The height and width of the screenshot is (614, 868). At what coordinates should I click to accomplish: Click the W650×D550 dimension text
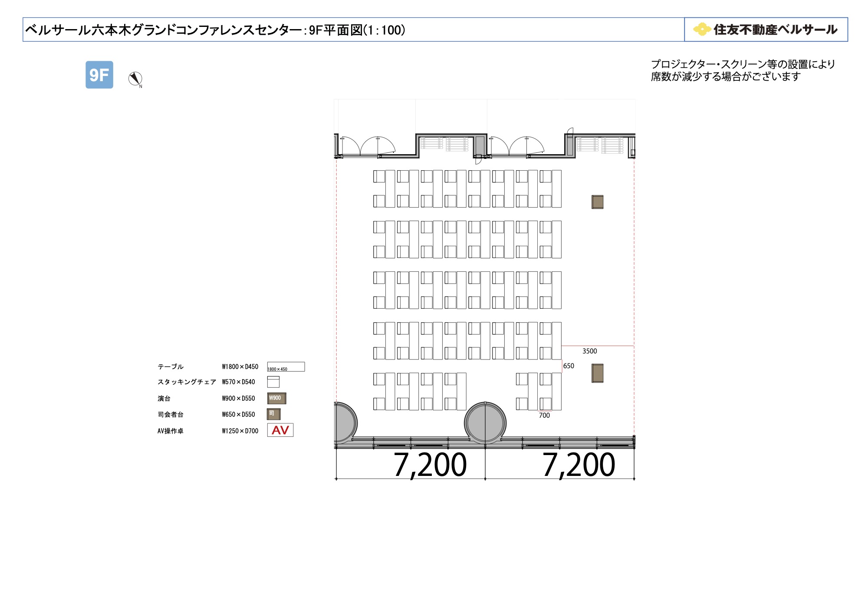click(x=238, y=415)
